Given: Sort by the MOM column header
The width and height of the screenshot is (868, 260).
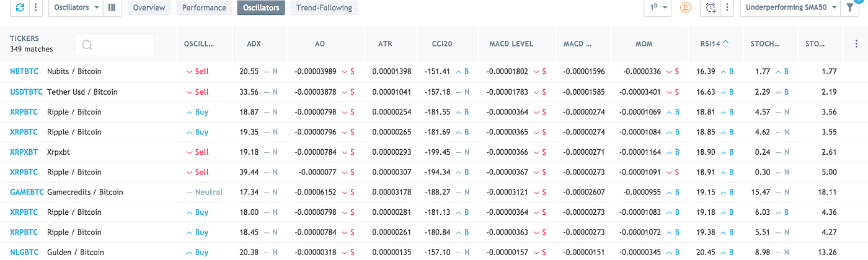Looking at the screenshot, I should click(644, 44).
